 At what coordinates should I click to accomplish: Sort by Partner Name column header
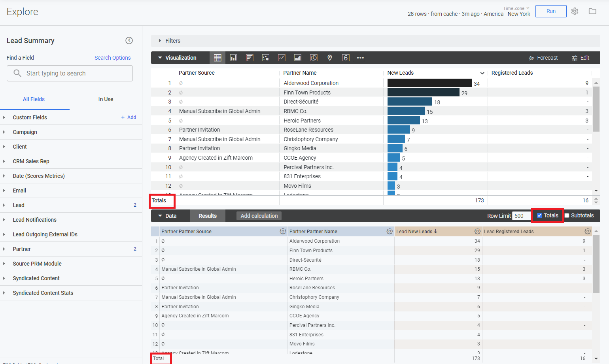tap(300, 73)
